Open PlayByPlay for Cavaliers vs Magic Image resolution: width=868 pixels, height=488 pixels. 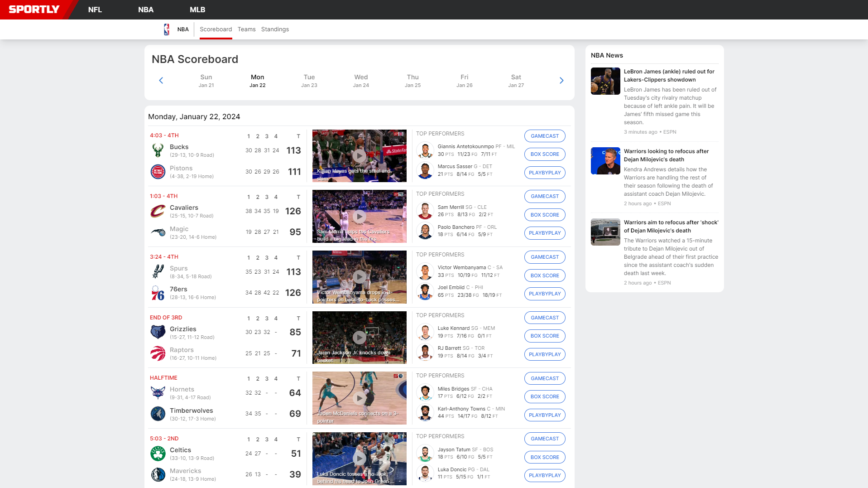(545, 233)
